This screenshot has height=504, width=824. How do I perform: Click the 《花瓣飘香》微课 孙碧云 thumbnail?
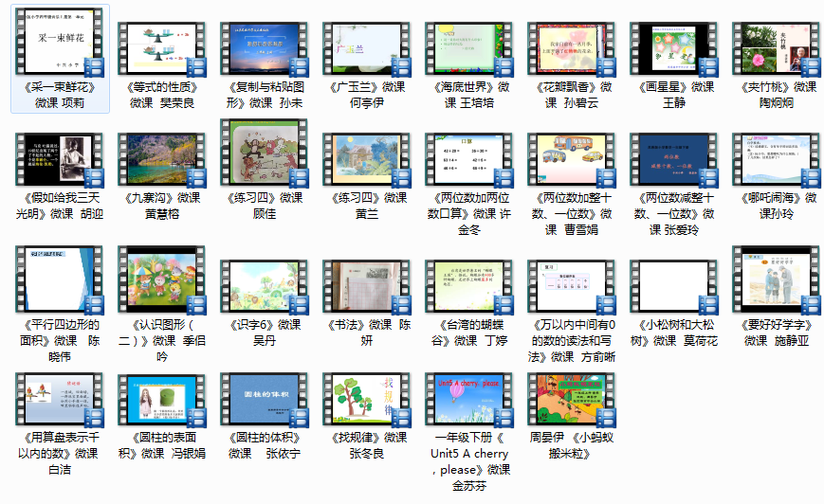[571, 49]
